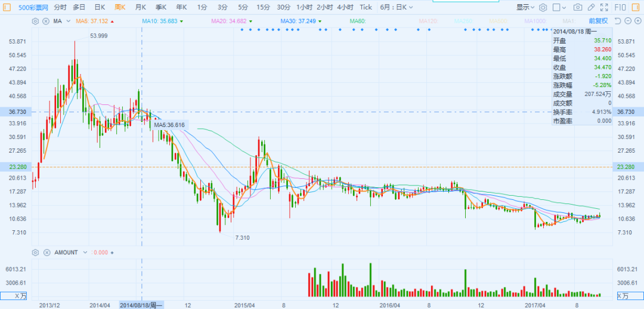Click the 7.310 low price label
This screenshot has width=644, height=309.
242,237
